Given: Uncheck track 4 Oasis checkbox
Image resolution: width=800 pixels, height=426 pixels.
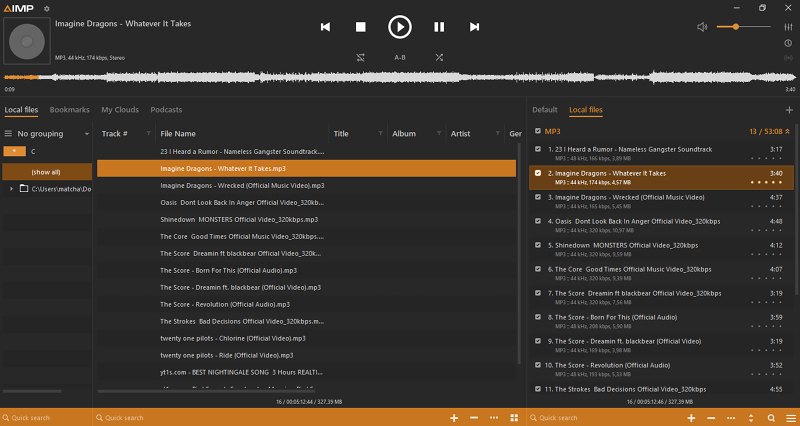Looking at the screenshot, I should tap(538, 221).
